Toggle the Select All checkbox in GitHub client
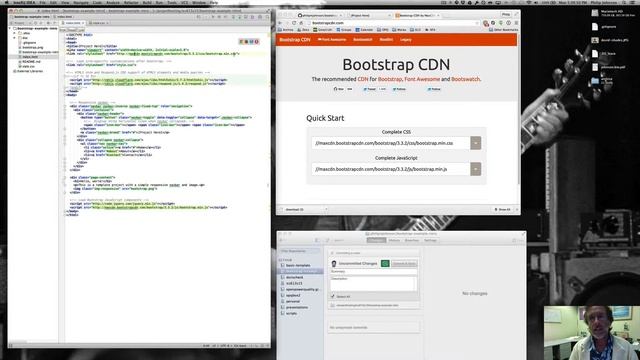640x360 pixels. click(333, 296)
